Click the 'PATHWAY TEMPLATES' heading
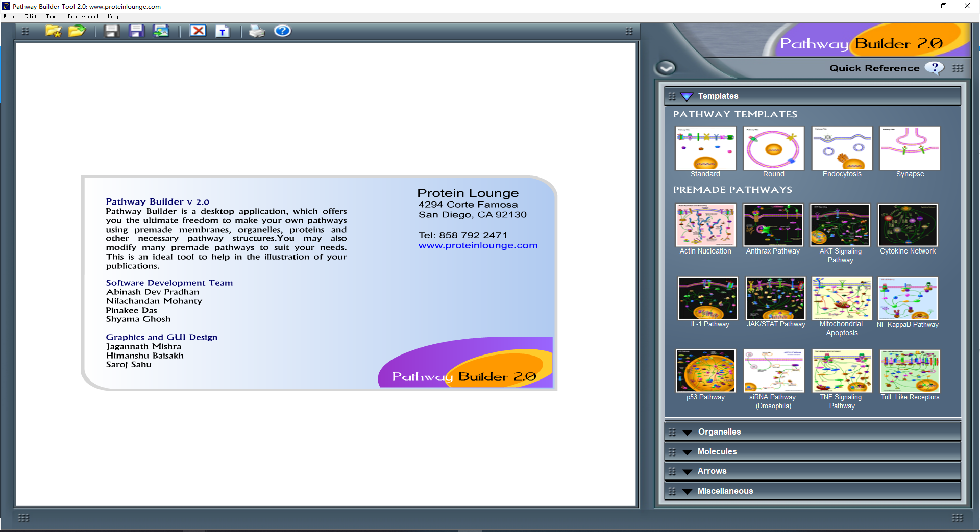 (735, 114)
